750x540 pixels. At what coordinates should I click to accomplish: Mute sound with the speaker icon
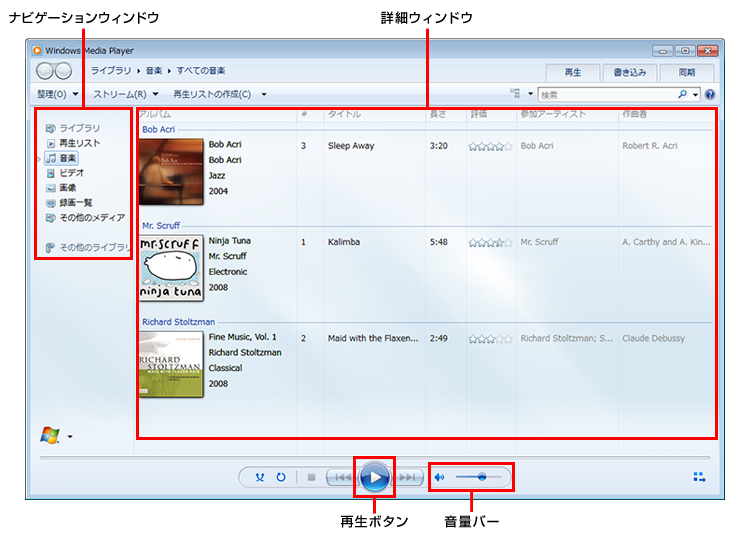coord(440,477)
